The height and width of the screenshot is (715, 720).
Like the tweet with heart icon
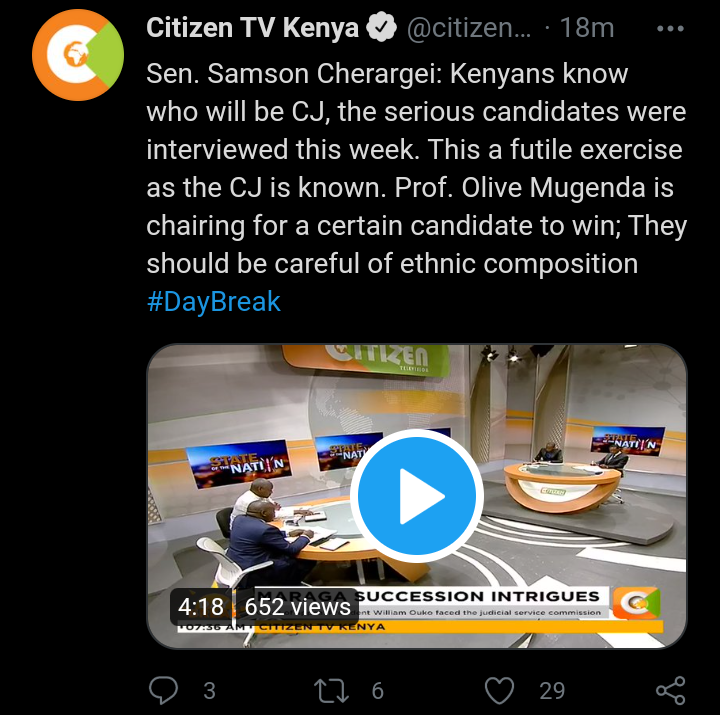499,690
